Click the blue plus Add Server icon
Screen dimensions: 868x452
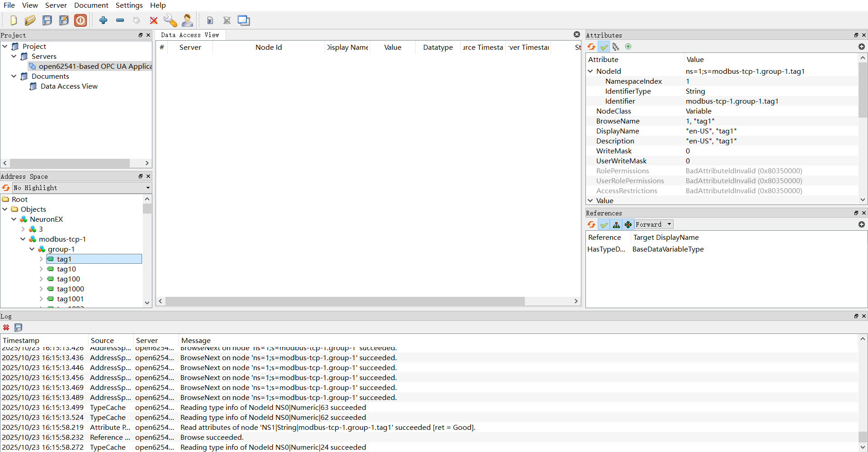(104, 20)
